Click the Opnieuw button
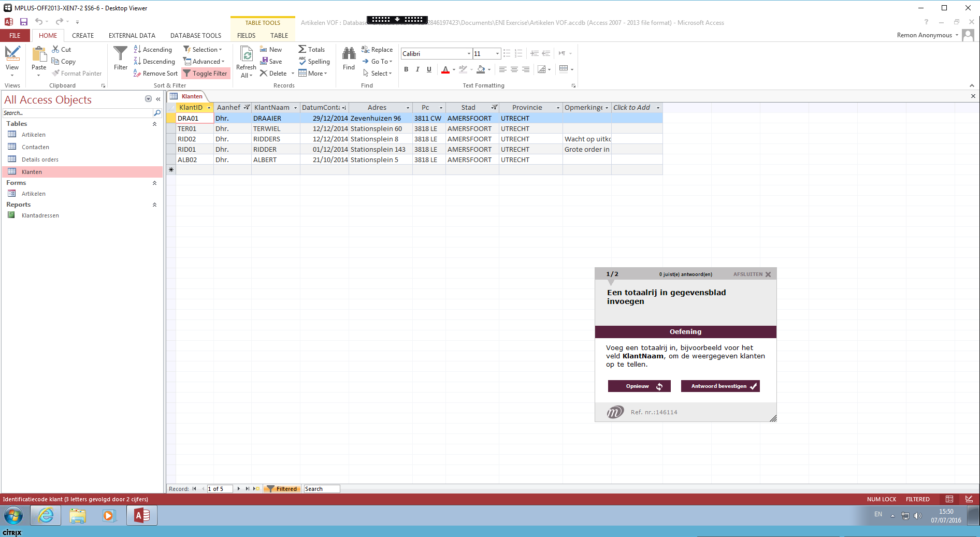 (639, 386)
